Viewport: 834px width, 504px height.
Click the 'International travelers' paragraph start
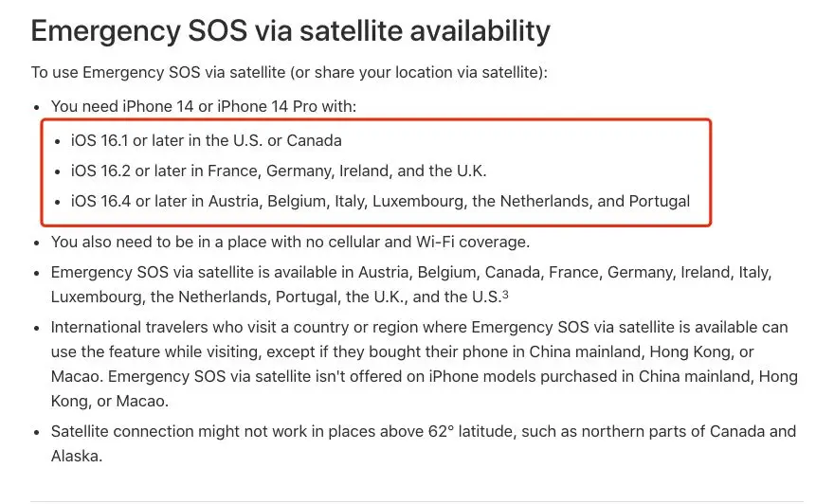point(129,327)
